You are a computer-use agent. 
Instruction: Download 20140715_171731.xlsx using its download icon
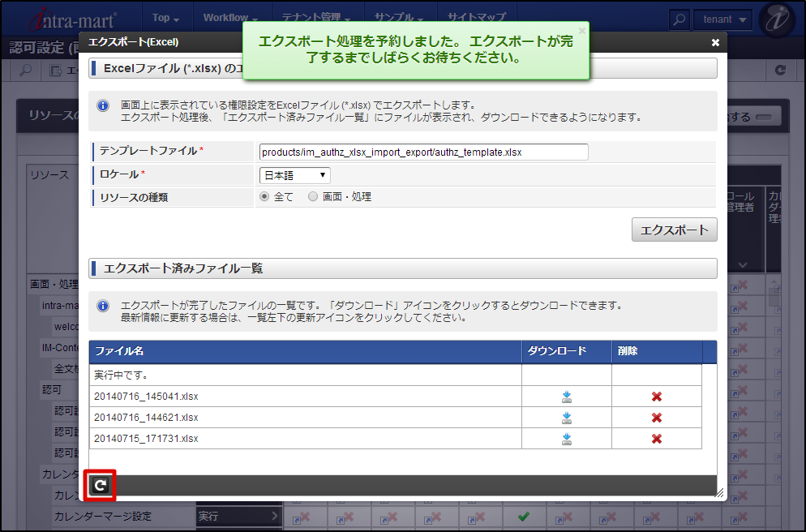(x=566, y=439)
